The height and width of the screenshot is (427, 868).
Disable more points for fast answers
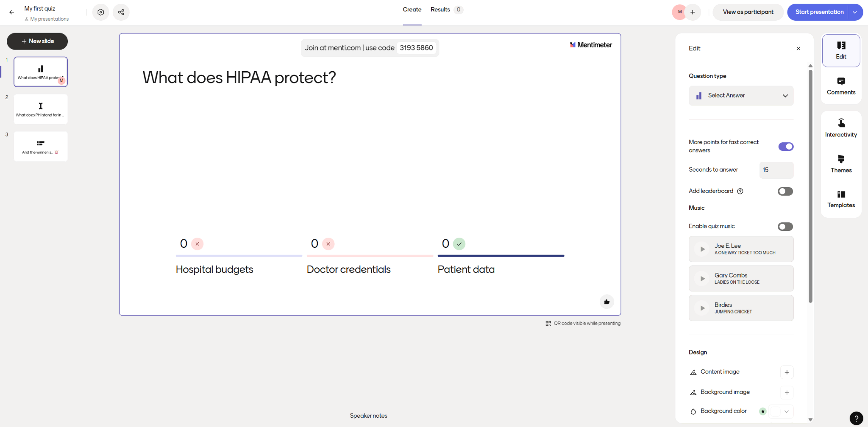point(786,147)
